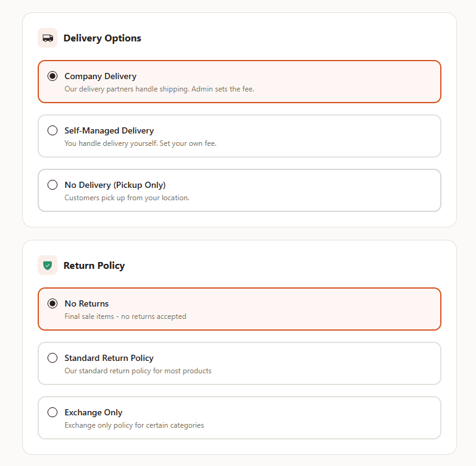Image resolution: width=476 pixels, height=466 pixels.
Task: Select the Company Delivery radio button
Action: tap(52, 76)
